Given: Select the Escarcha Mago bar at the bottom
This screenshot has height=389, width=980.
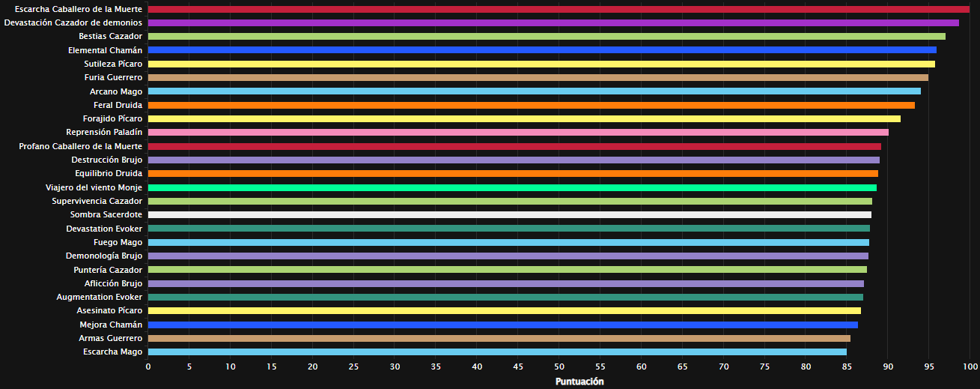Looking at the screenshot, I should click(497, 352).
